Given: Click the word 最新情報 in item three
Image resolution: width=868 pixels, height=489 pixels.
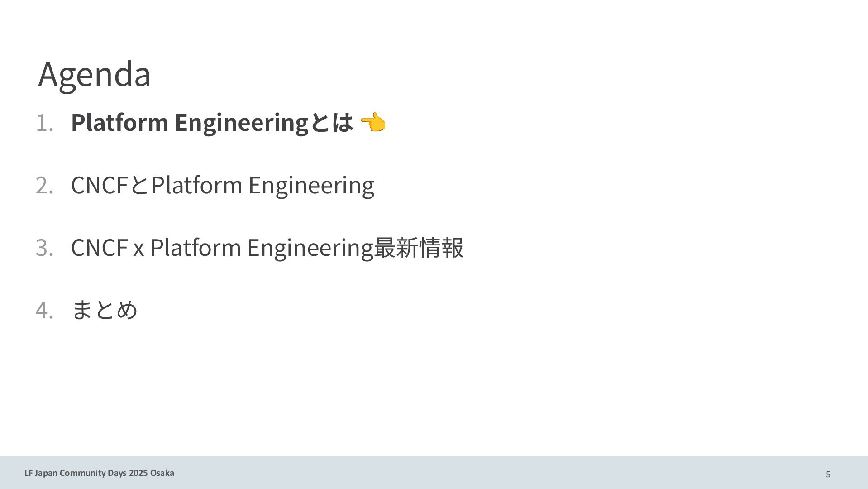Looking at the screenshot, I should (419, 248).
